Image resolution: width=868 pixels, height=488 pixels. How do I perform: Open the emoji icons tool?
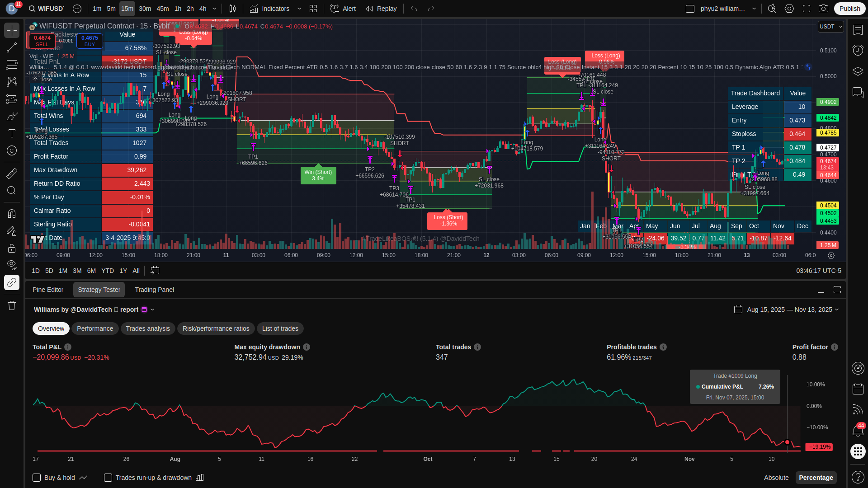(12, 150)
